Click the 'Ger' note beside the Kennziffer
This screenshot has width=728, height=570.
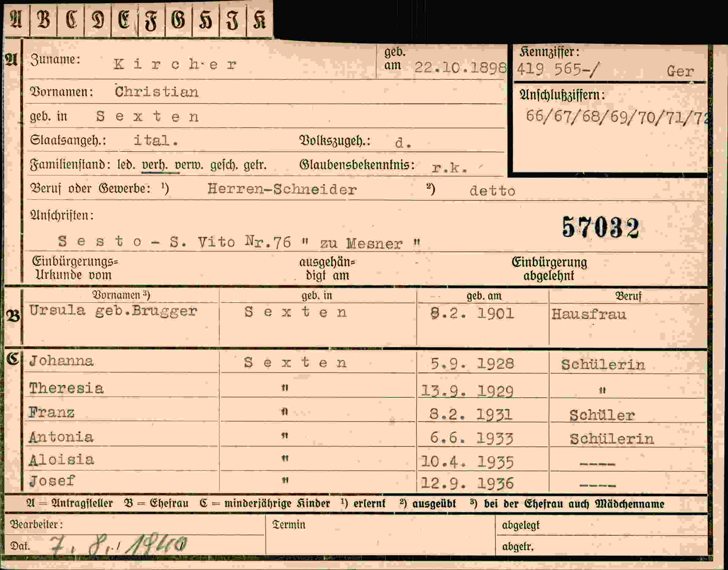click(x=680, y=71)
